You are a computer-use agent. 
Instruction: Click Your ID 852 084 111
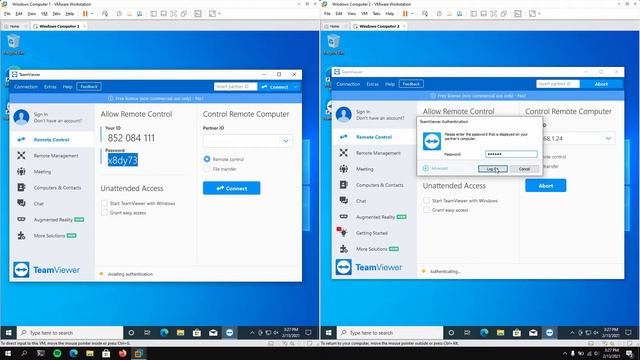pyautogui.click(x=131, y=138)
